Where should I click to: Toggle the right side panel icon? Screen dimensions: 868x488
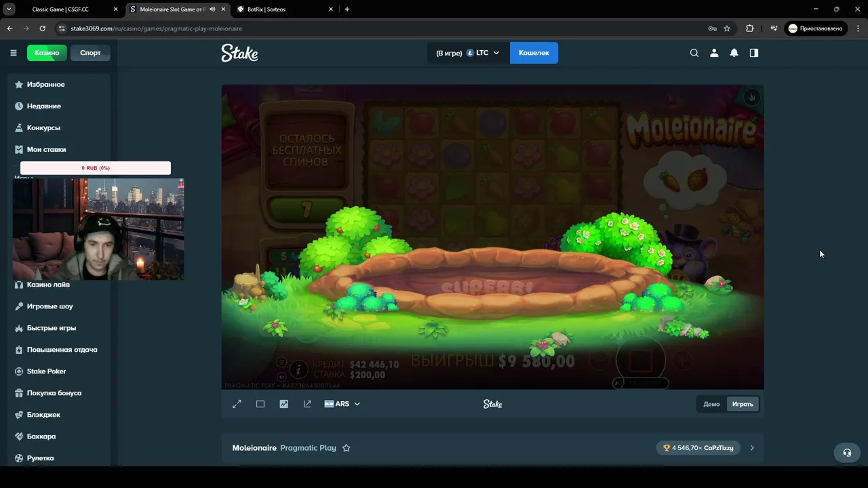coord(753,53)
